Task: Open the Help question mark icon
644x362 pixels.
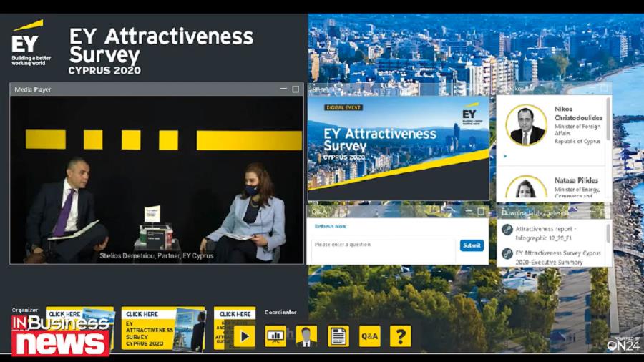Action: pyautogui.click(x=401, y=336)
